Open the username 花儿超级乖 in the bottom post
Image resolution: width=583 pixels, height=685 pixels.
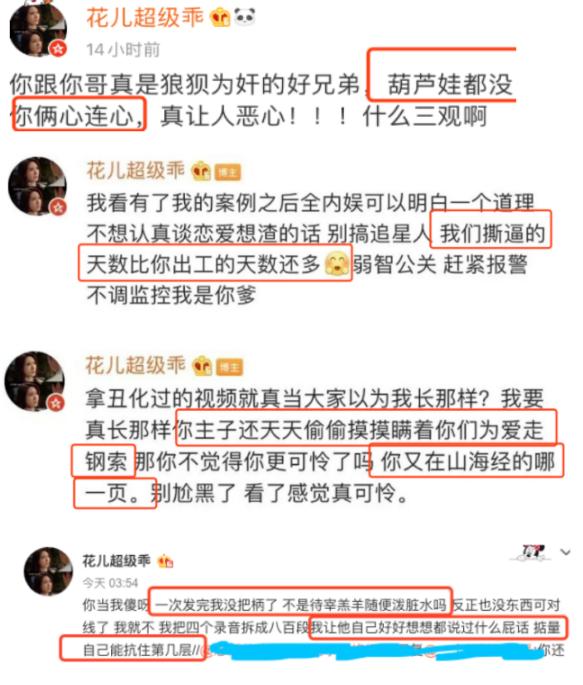click(117, 560)
